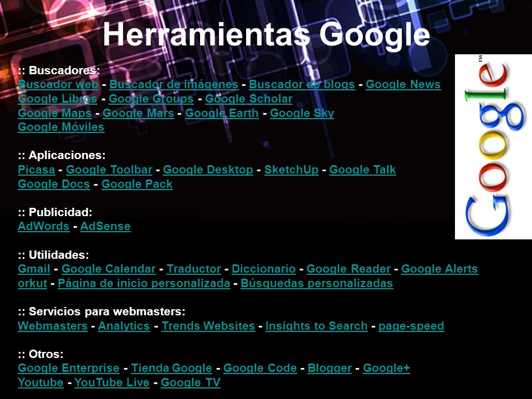532x399 pixels.
Task: Go to the Google Alerts link
Action: [439, 269]
